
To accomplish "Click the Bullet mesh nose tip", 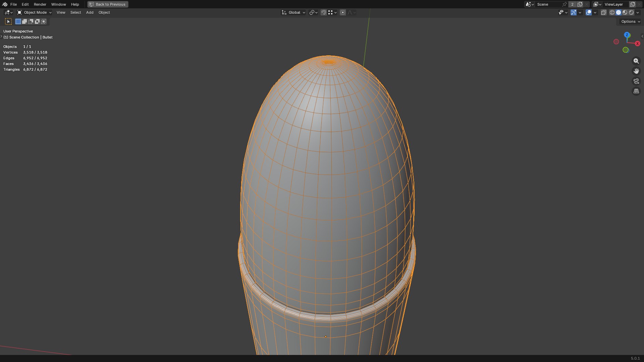I will click(x=329, y=62).
